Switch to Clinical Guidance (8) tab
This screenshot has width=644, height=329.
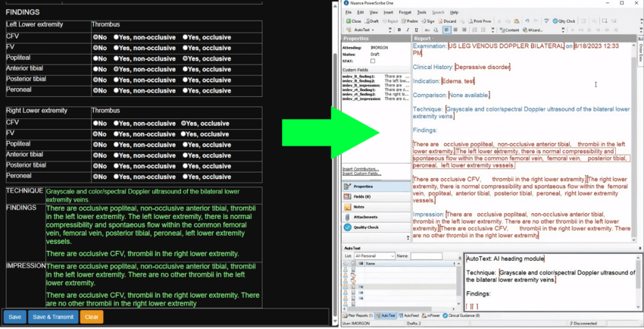click(461, 316)
